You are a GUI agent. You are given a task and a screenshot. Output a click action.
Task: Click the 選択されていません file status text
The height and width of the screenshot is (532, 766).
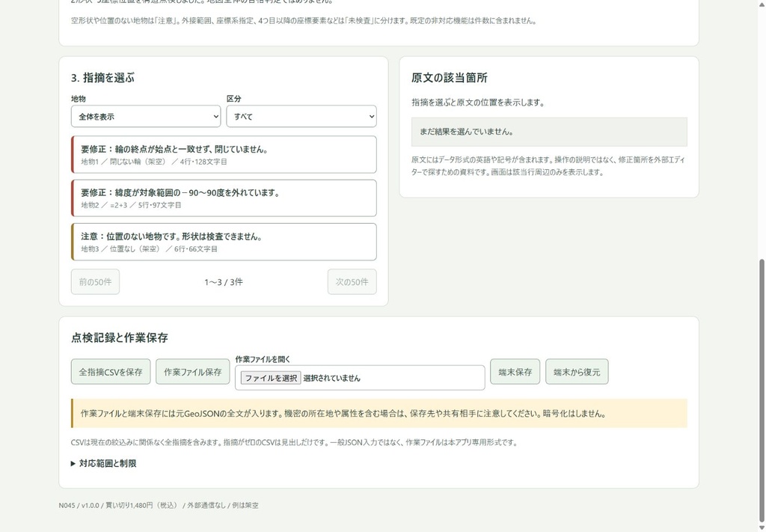click(x=331, y=378)
